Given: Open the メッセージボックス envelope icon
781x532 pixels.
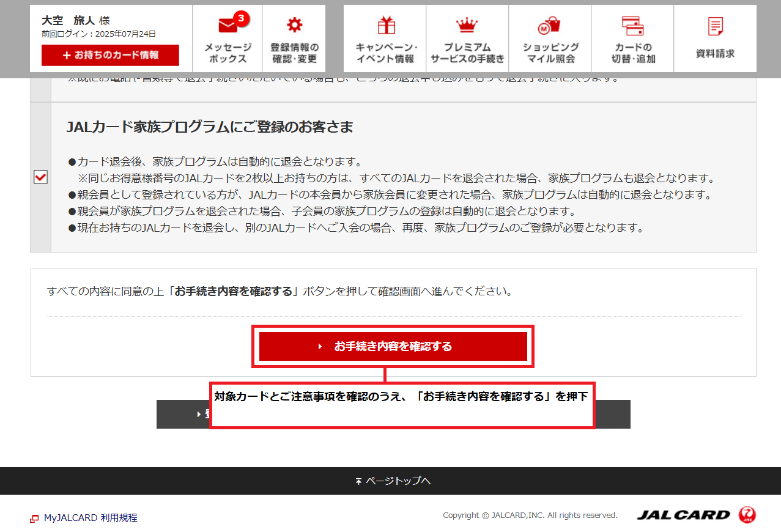Looking at the screenshot, I should pyautogui.click(x=228, y=25).
